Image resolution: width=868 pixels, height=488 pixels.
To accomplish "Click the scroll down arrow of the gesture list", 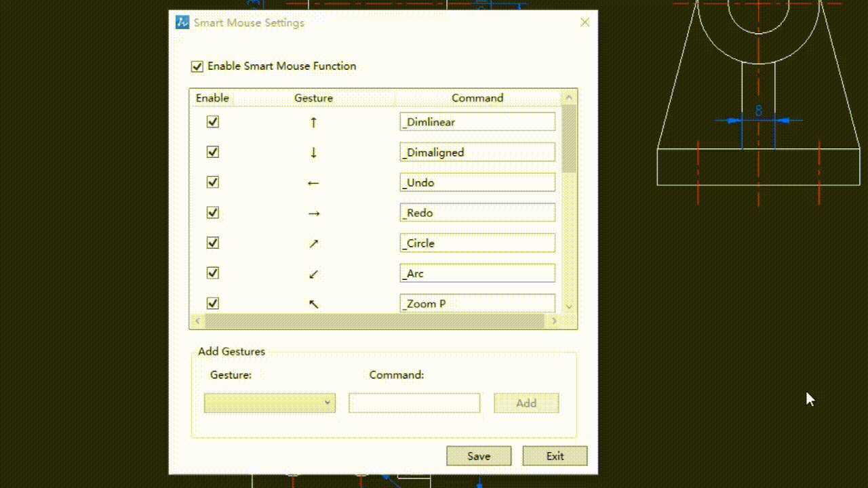I will coord(569,306).
